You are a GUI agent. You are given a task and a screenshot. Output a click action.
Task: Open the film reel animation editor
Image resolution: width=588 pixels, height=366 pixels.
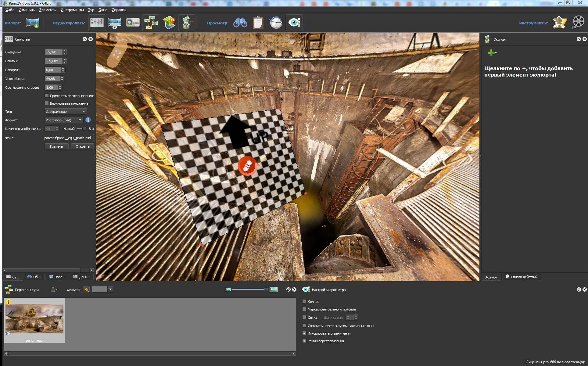tap(578, 23)
